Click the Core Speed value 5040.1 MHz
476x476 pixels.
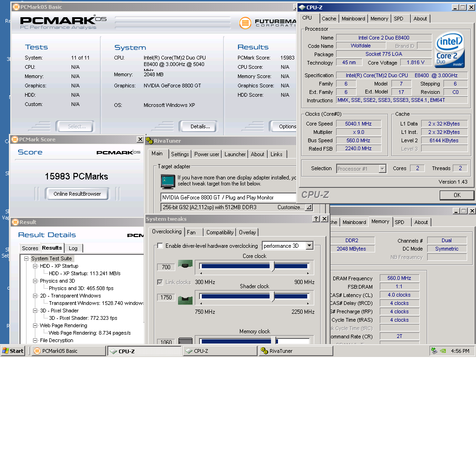(358, 124)
